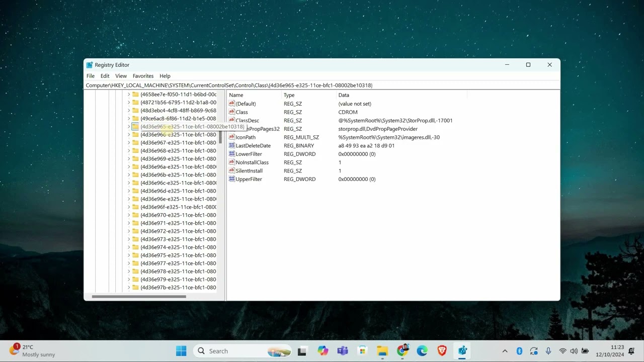Image resolution: width=644 pixels, height=362 pixels.
Task: Open the Edit menu
Action: pyautogui.click(x=105, y=76)
